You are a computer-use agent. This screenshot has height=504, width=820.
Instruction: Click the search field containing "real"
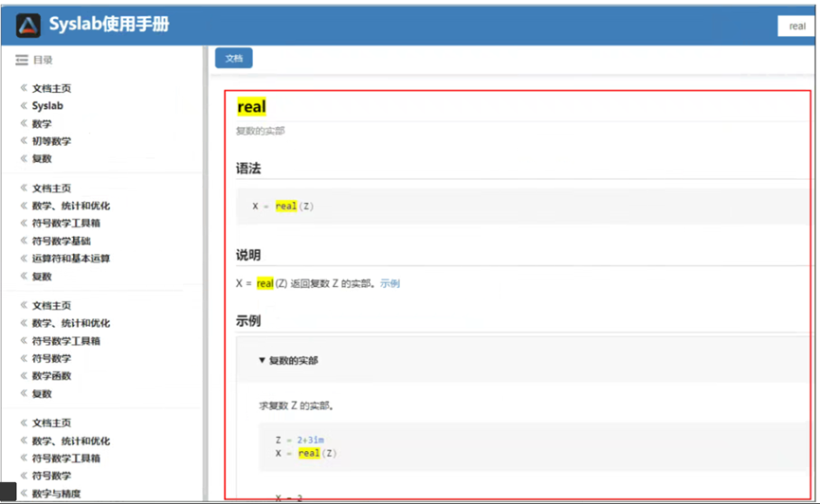coord(796,27)
